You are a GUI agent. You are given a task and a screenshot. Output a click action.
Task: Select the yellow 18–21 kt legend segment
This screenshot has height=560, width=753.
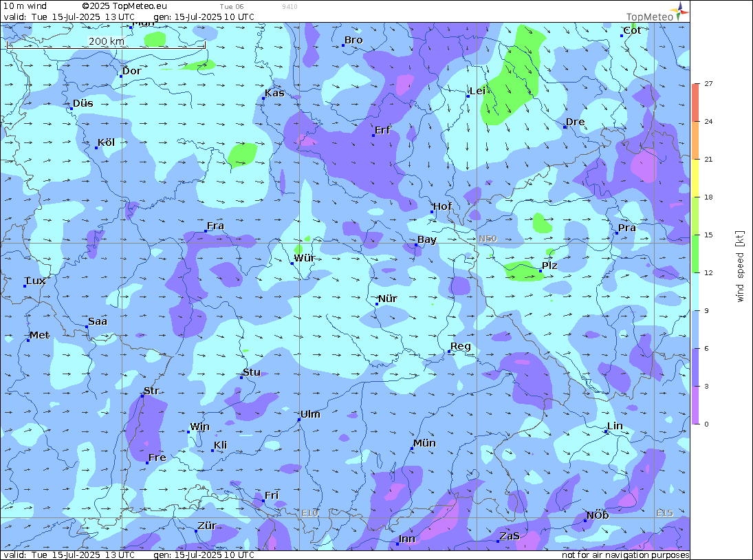696,178
